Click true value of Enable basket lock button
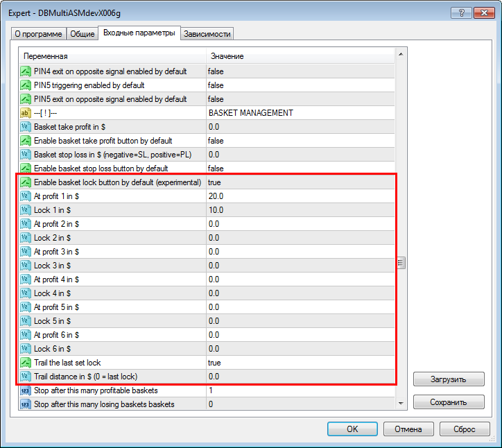This screenshot has height=448, width=502. click(214, 182)
